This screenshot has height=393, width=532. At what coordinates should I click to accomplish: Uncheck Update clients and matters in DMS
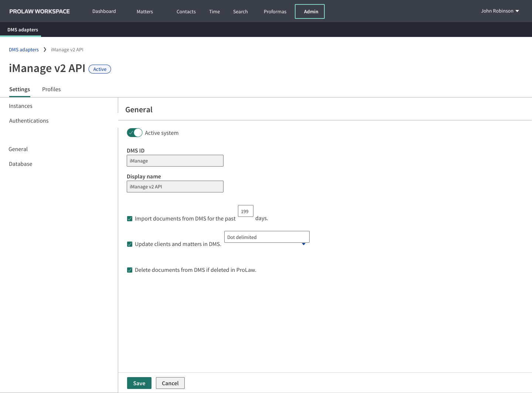pos(130,244)
